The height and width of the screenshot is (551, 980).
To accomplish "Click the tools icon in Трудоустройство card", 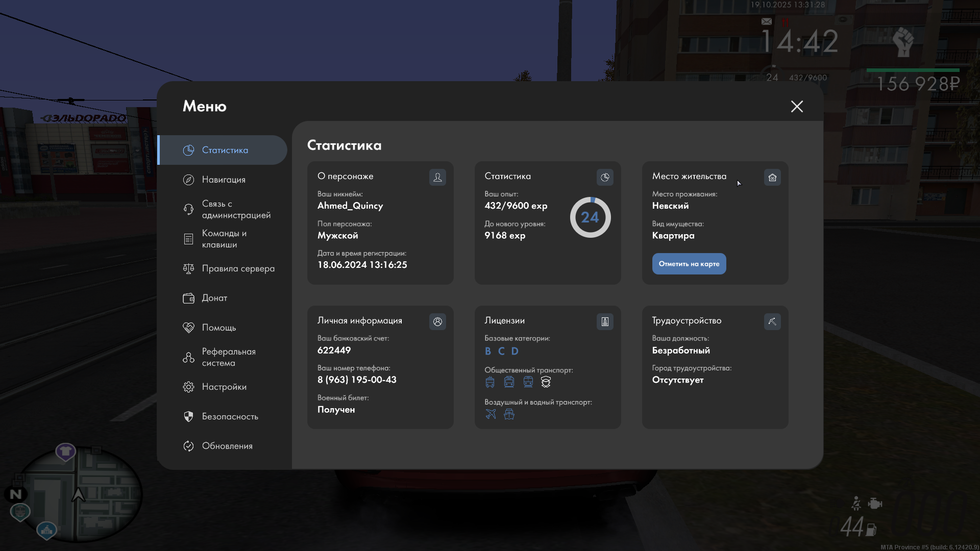I will 772,321.
